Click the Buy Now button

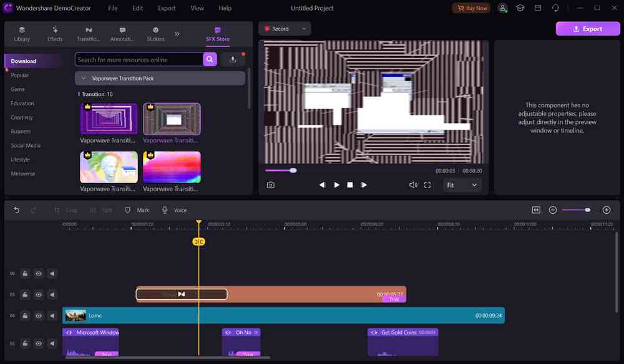pos(472,8)
